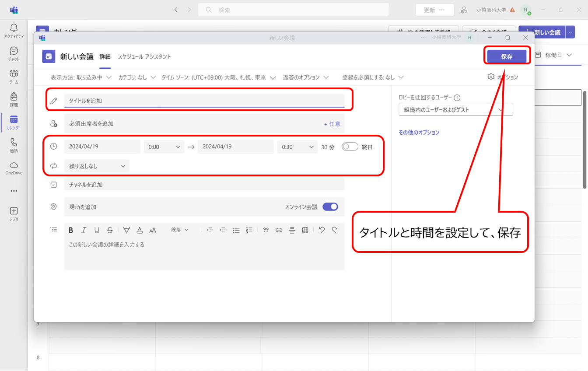Click the タイトルを追加 title field
This screenshot has height=371, width=588.
pos(204,101)
